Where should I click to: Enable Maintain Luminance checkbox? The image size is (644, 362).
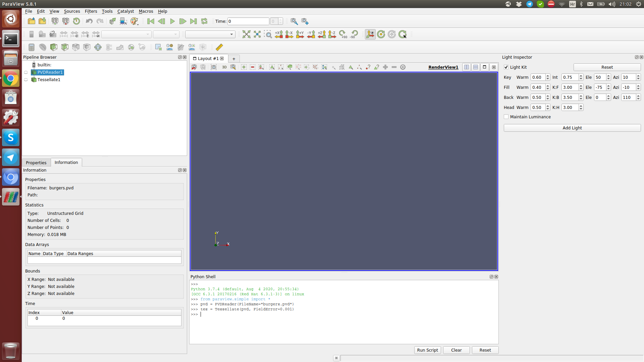506,117
